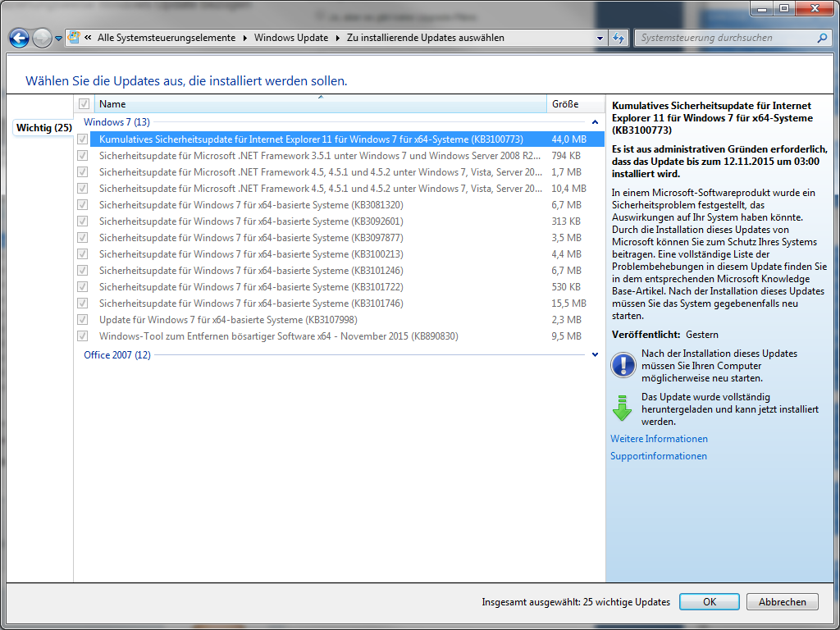The image size is (840, 630).
Task: Click the Control Panel icon in address bar
Action: pyautogui.click(x=74, y=38)
